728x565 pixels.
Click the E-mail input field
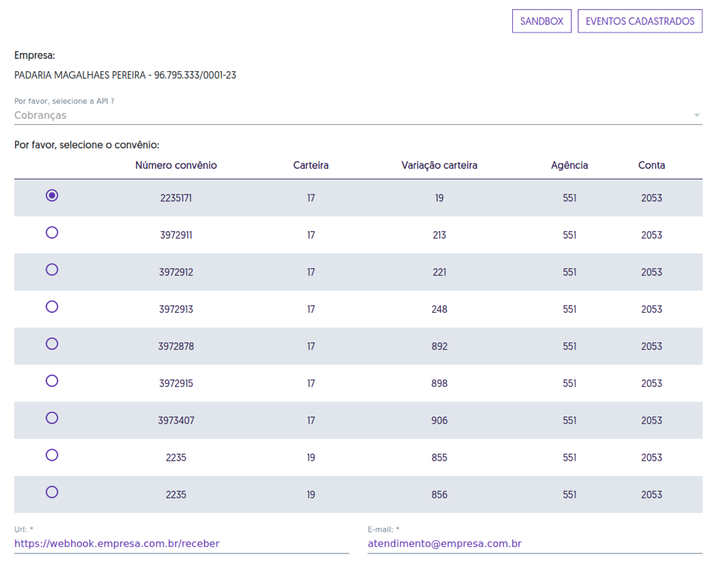tap(535, 544)
